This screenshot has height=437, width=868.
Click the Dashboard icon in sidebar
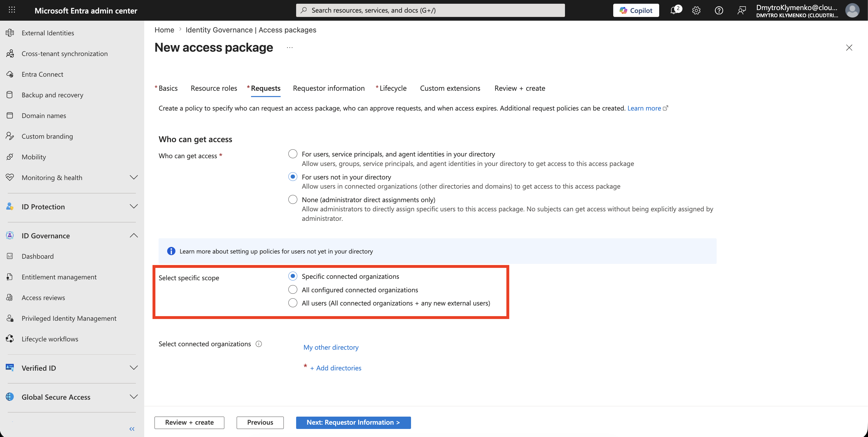pyautogui.click(x=10, y=256)
